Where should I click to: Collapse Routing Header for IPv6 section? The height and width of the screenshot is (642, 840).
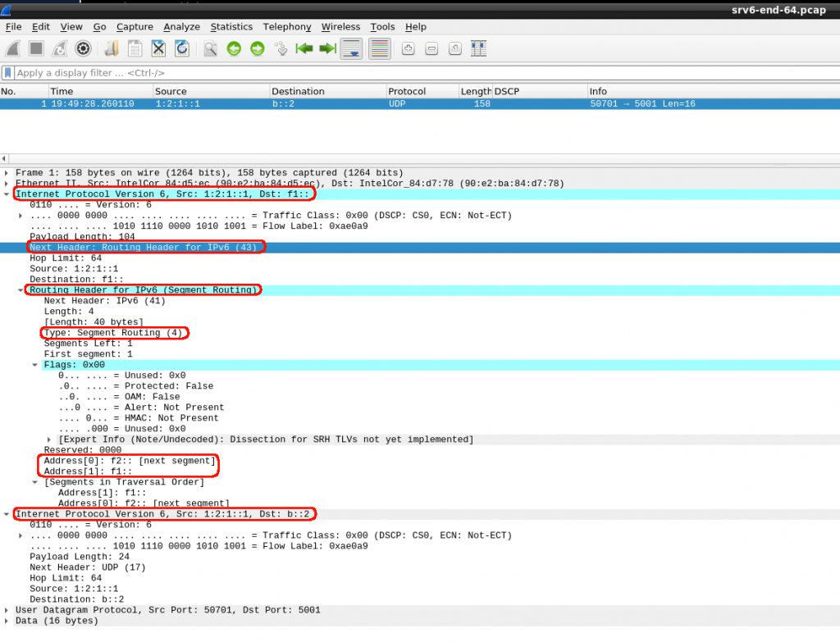21,290
